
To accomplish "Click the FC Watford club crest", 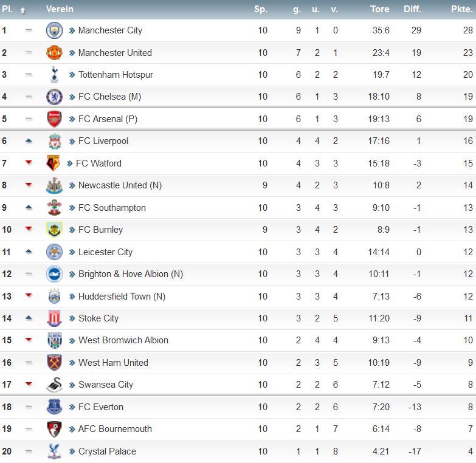I will [53, 163].
